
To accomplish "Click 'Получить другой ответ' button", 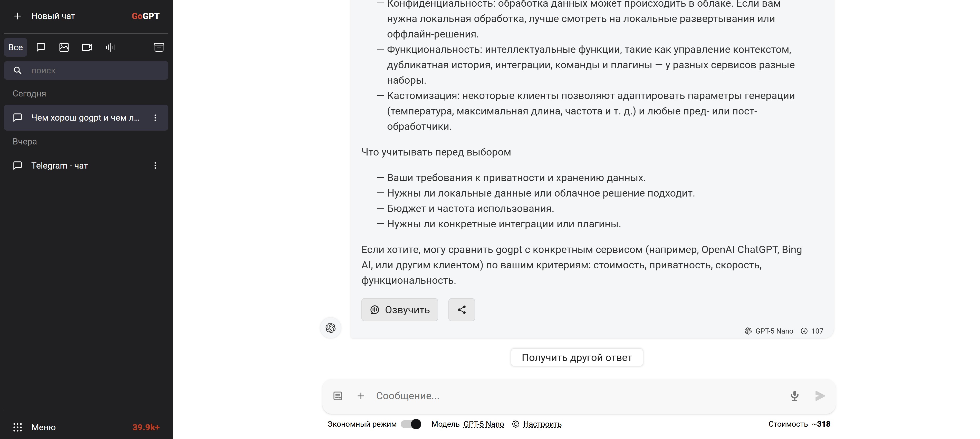I will click(577, 358).
